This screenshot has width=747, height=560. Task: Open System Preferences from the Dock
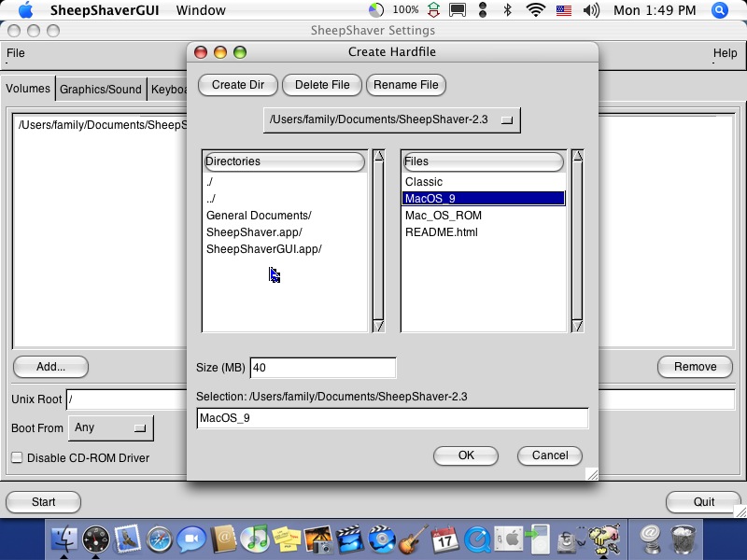pyautogui.click(x=508, y=539)
